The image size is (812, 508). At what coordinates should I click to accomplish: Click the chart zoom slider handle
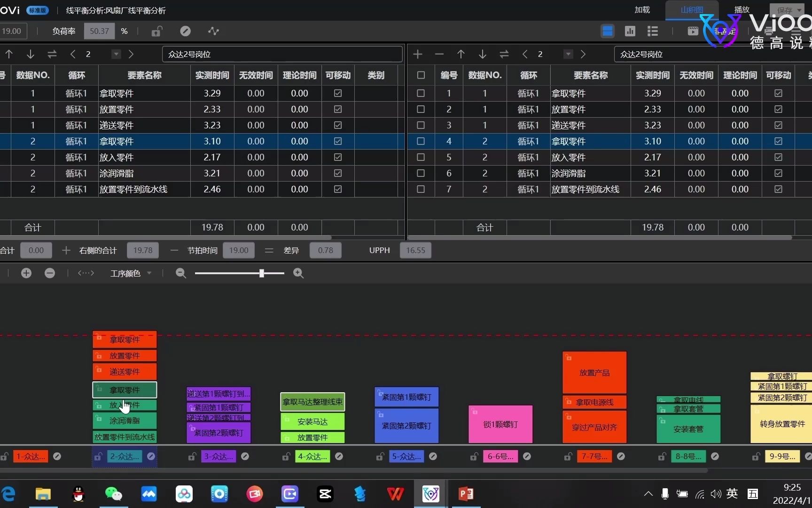[x=262, y=273]
